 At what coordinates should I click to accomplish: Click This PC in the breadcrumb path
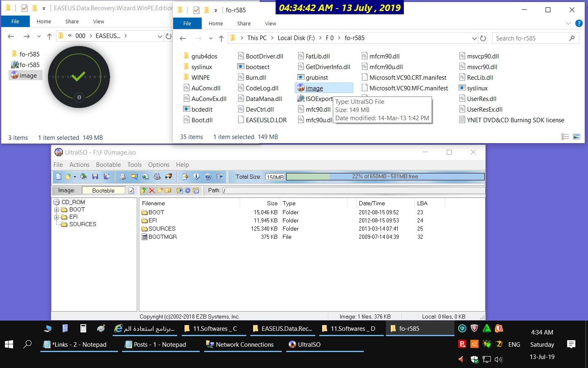pyautogui.click(x=257, y=38)
